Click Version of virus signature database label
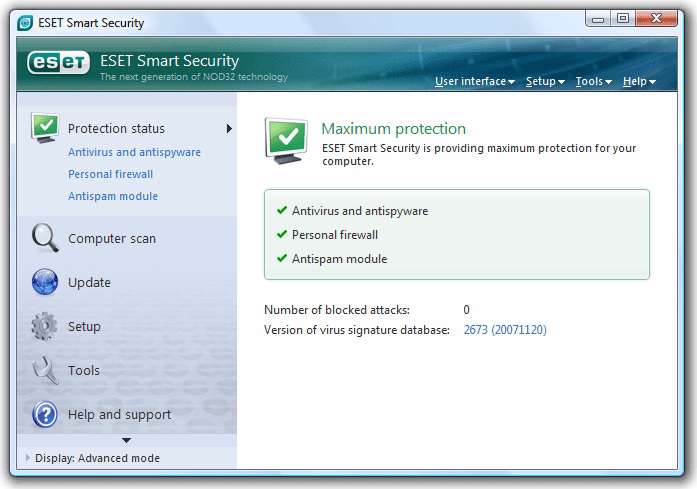The width and height of the screenshot is (697, 489). tap(357, 330)
